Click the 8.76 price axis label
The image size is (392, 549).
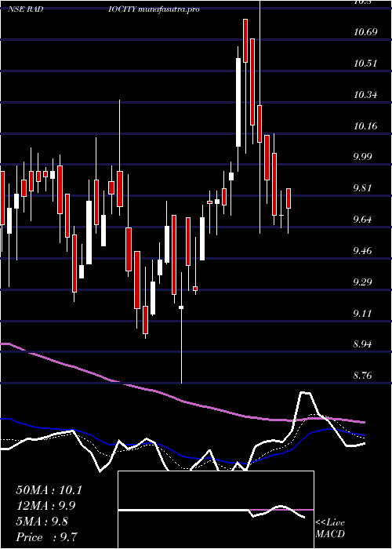click(365, 376)
